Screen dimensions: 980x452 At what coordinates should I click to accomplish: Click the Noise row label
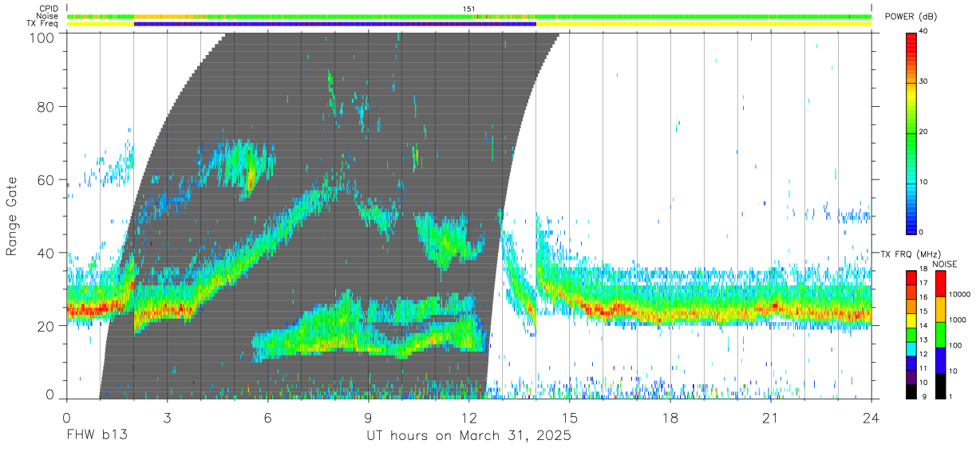48,16
